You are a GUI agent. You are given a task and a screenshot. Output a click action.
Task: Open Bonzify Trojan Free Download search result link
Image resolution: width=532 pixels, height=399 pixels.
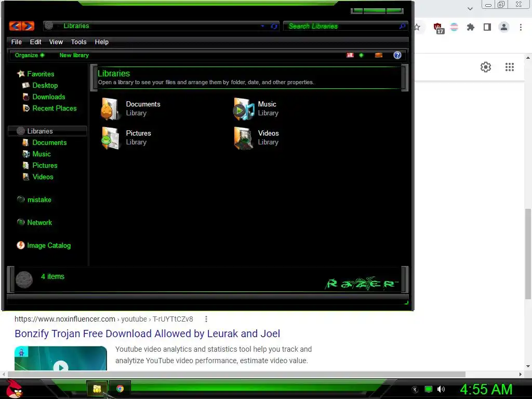point(147,334)
